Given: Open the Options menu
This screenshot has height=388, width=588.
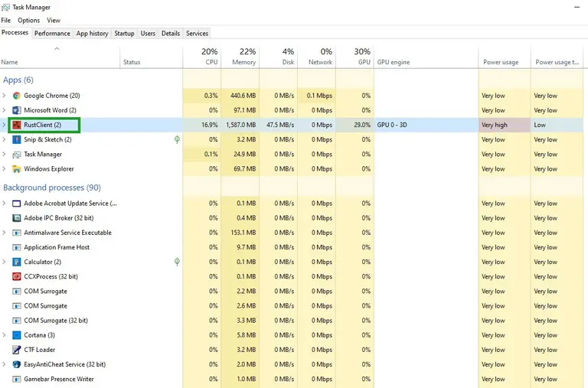Looking at the screenshot, I should [x=28, y=20].
